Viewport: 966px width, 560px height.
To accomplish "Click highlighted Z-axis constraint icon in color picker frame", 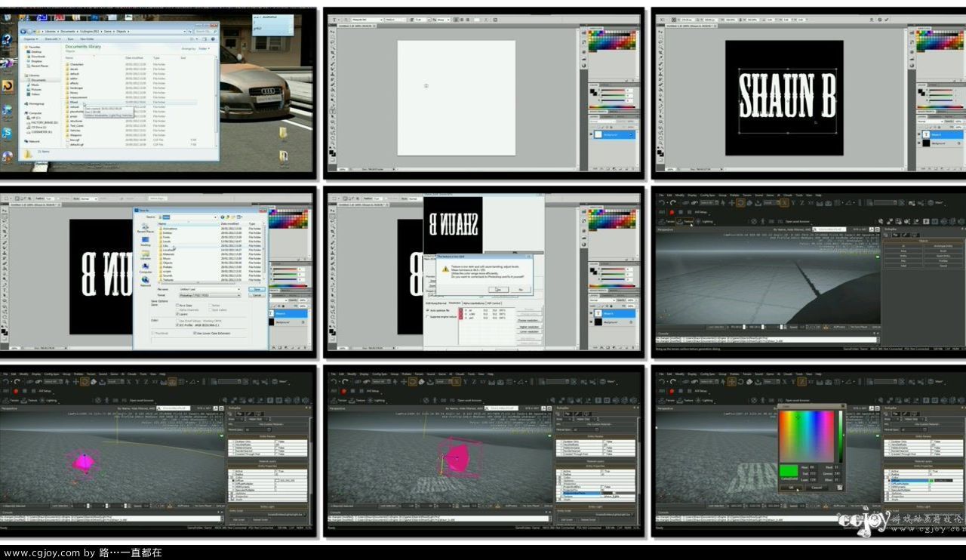I will click(x=802, y=382).
